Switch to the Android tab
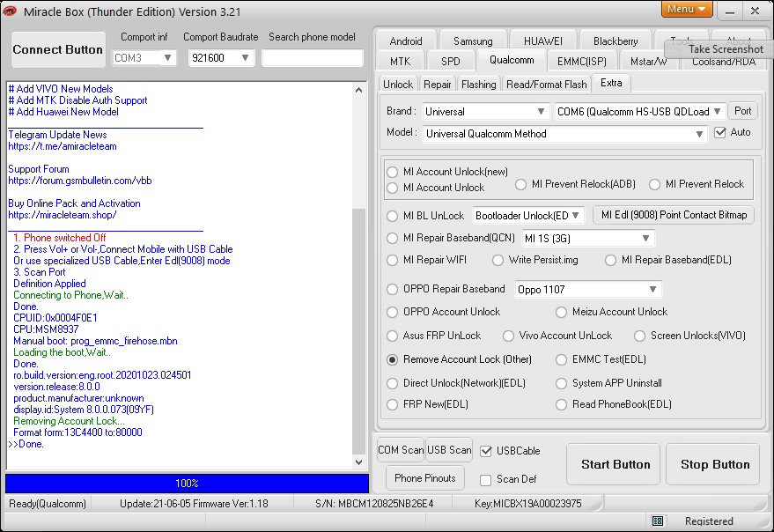 point(406,41)
